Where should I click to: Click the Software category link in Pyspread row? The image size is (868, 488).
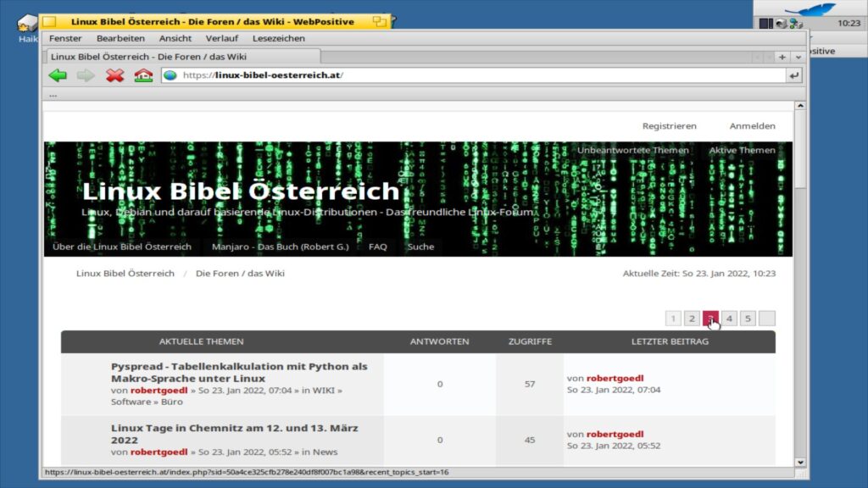click(x=131, y=402)
